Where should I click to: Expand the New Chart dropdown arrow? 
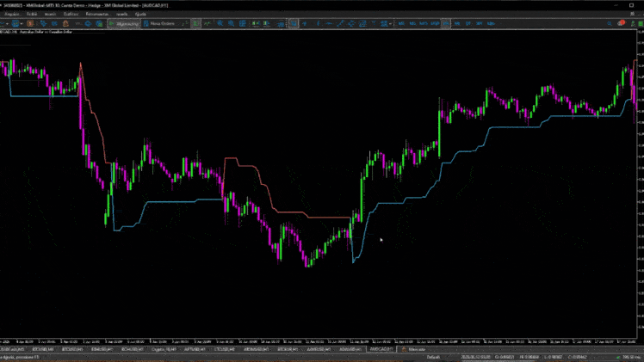tap(8, 23)
